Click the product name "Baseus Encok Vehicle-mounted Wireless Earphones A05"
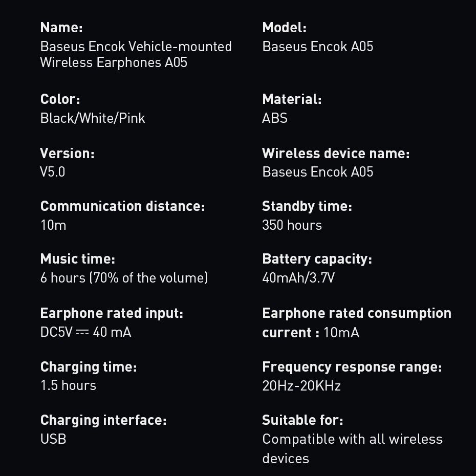This screenshot has width=476, height=476. point(136,54)
